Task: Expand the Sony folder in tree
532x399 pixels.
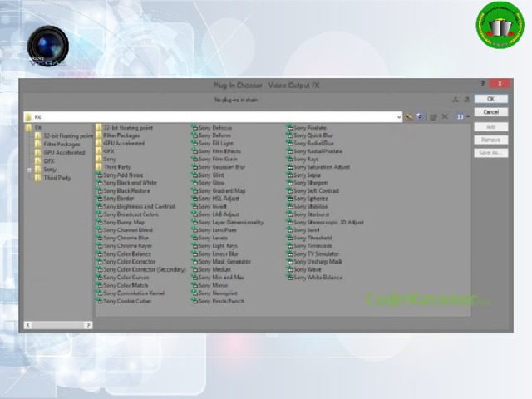Action: tap(29, 170)
